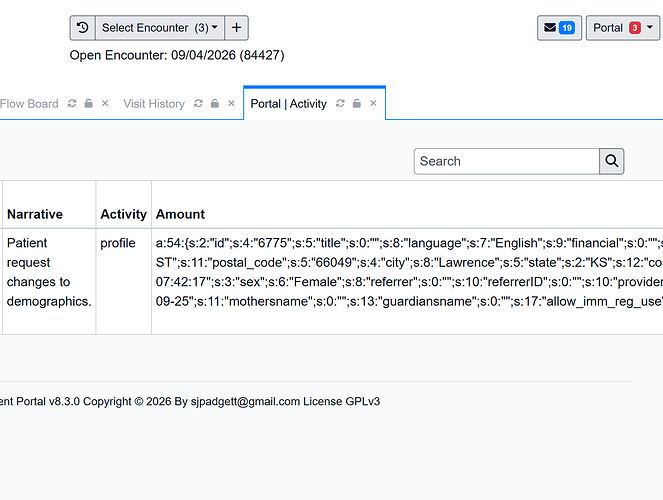Toggle the lock on Portal Activity tab
The image size is (663, 500).
click(x=357, y=104)
